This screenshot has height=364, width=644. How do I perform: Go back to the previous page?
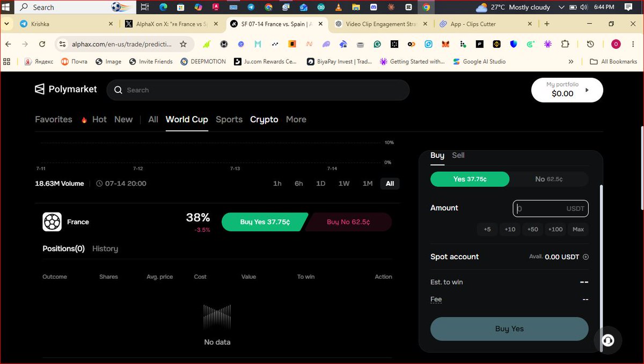[9, 44]
